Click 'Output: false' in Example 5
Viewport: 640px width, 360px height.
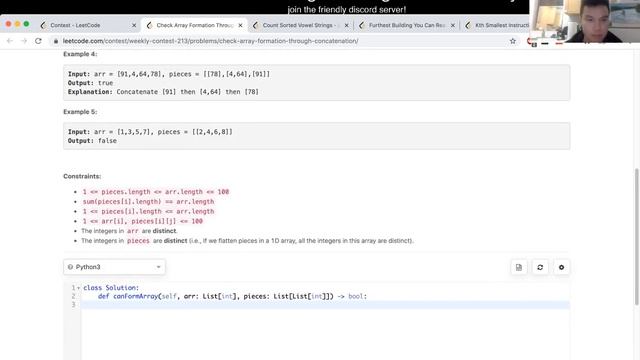[x=92, y=141]
